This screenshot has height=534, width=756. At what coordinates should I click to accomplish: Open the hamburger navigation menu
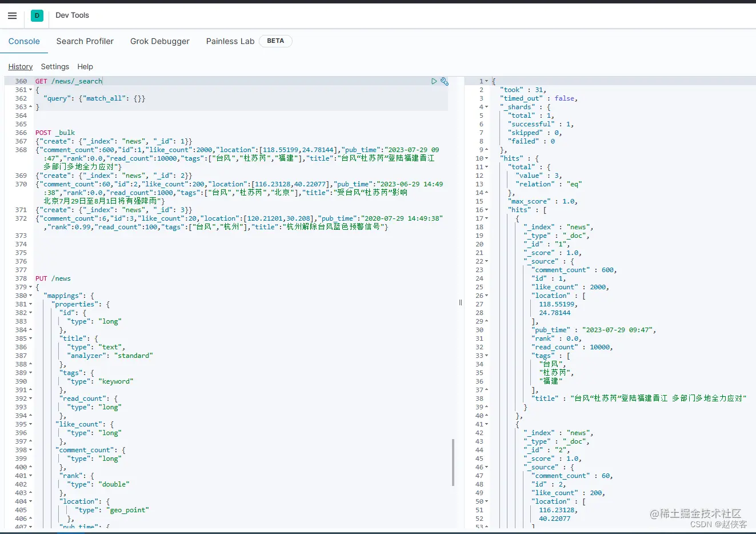click(12, 15)
